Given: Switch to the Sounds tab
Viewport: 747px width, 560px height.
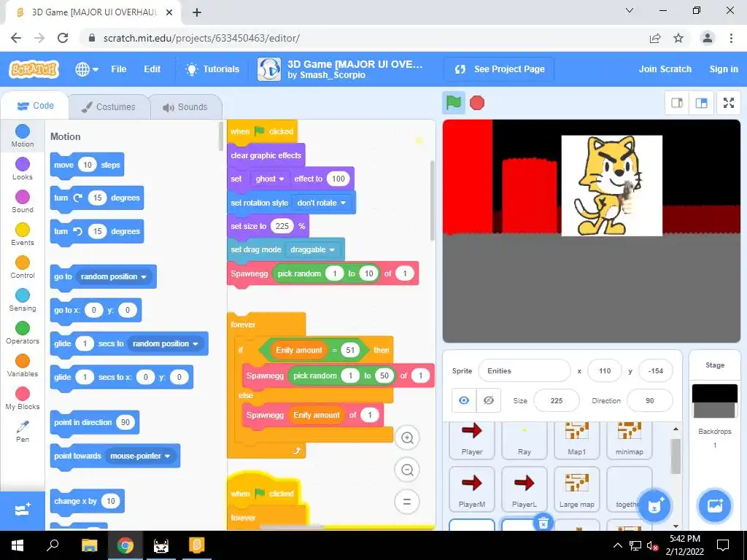Looking at the screenshot, I should (185, 106).
